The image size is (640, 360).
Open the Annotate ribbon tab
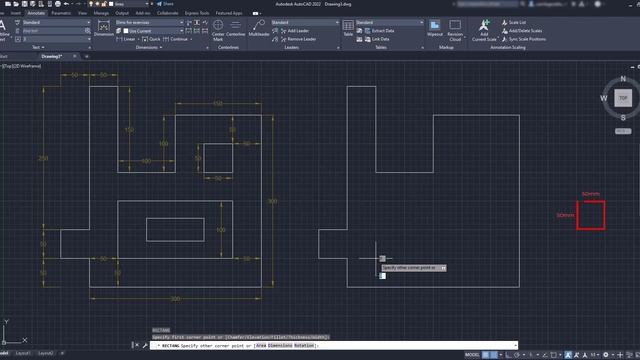click(36, 13)
